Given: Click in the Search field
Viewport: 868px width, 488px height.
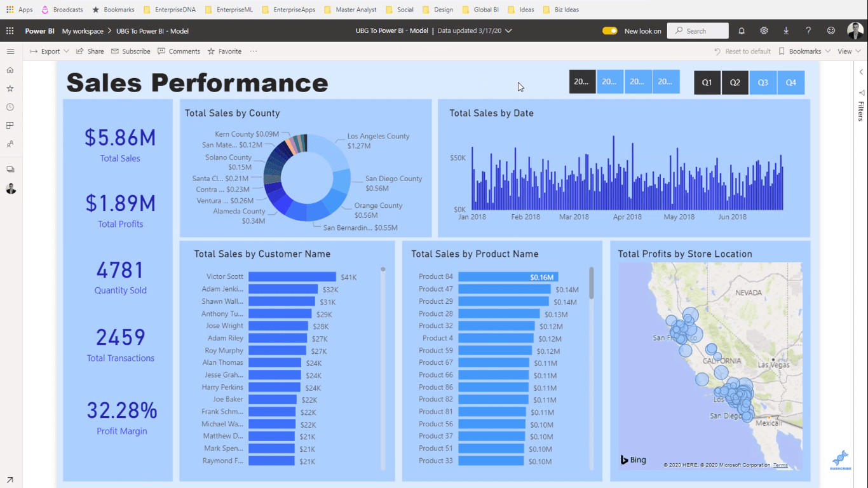Looking at the screenshot, I should coord(698,30).
